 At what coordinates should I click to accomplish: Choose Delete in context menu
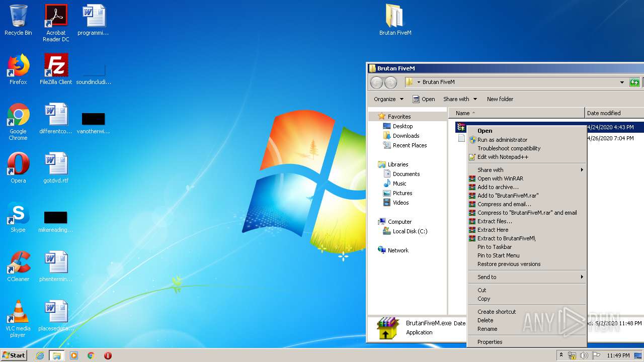527,320
